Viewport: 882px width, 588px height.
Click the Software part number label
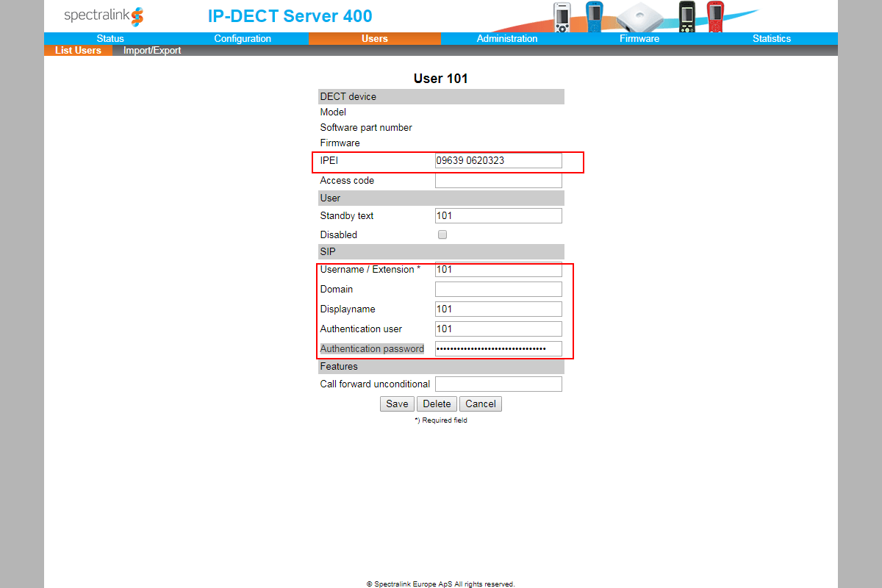click(366, 128)
